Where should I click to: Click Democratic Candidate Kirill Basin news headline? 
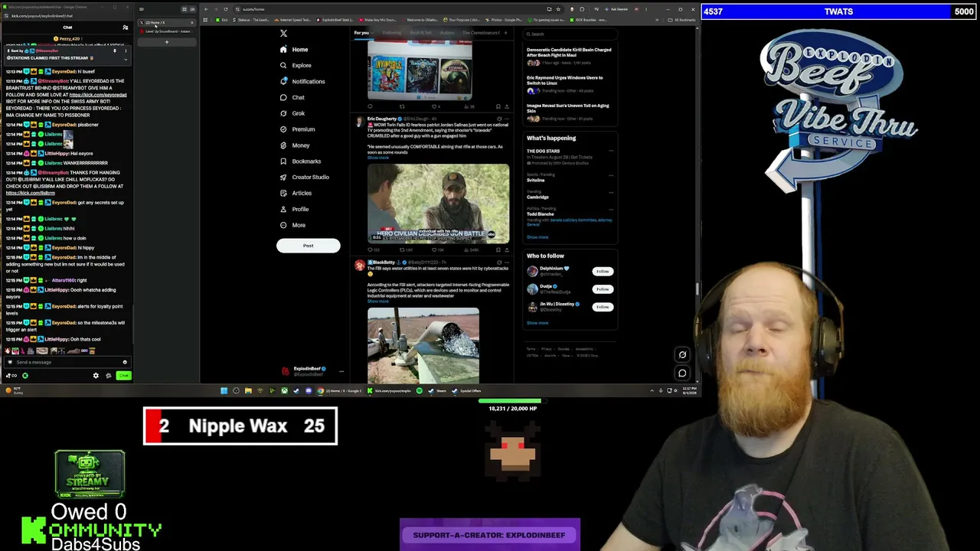point(569,52)
